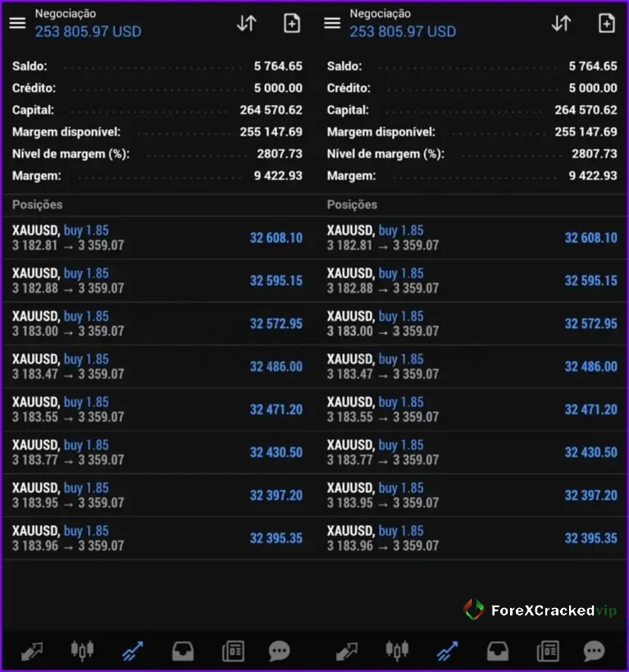Open History inbox tab in right bottom bar

pos(498,651)
